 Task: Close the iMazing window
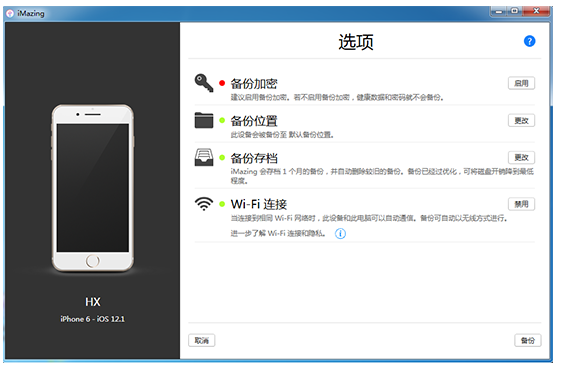pyautogui.click(x=536, y=11)
